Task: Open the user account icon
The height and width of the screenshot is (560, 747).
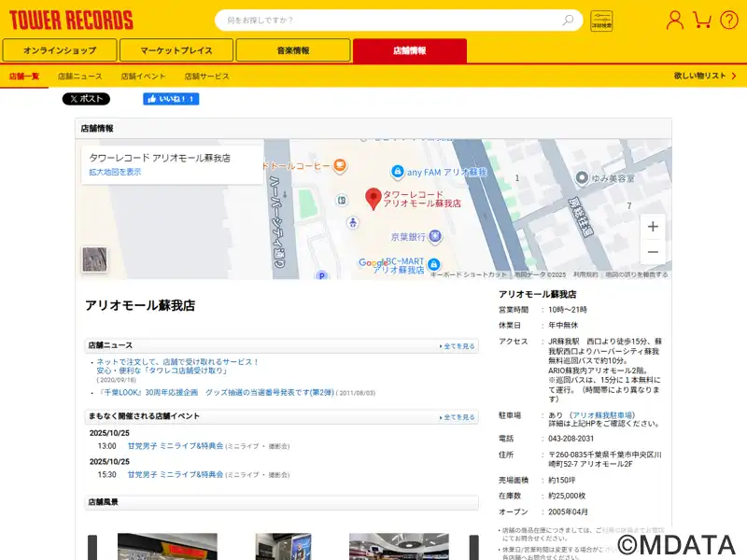Action: coord(674,20)
